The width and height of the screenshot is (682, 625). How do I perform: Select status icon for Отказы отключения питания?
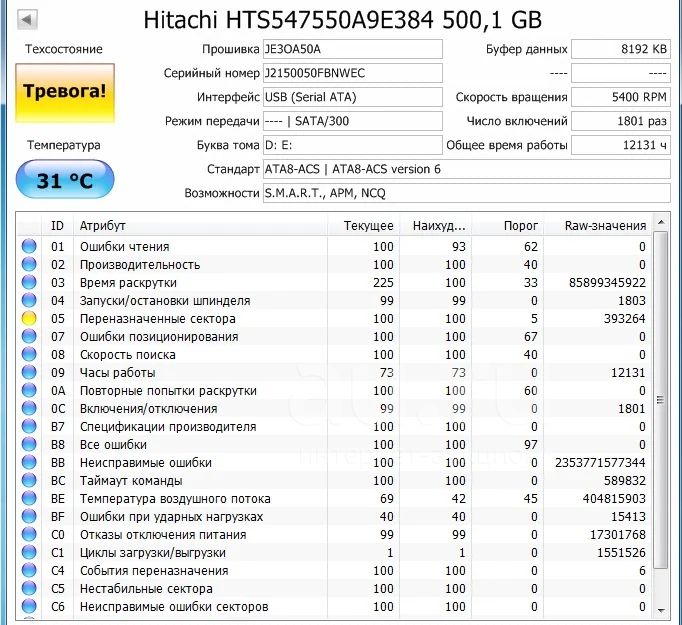click(29, 534)
